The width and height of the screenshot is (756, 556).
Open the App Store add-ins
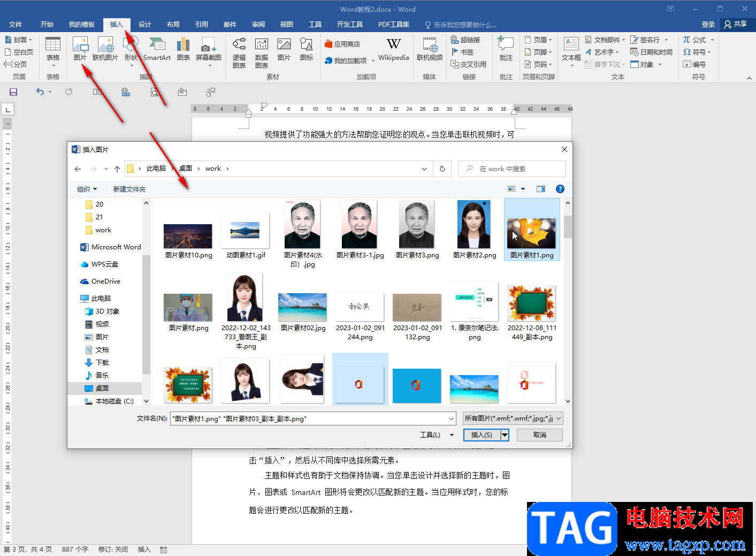(x=342, y=44)
